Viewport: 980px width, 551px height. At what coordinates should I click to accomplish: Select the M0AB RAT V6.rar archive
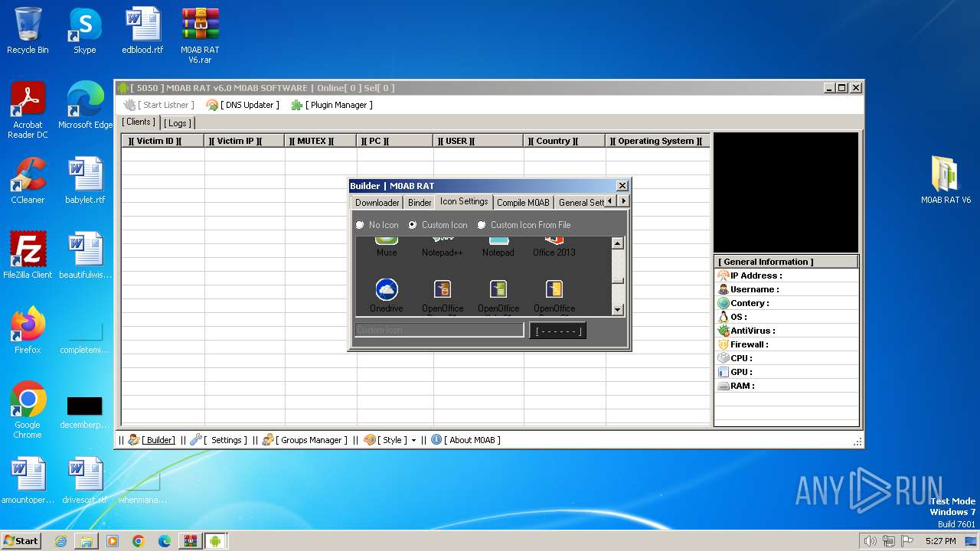(200, 35)
